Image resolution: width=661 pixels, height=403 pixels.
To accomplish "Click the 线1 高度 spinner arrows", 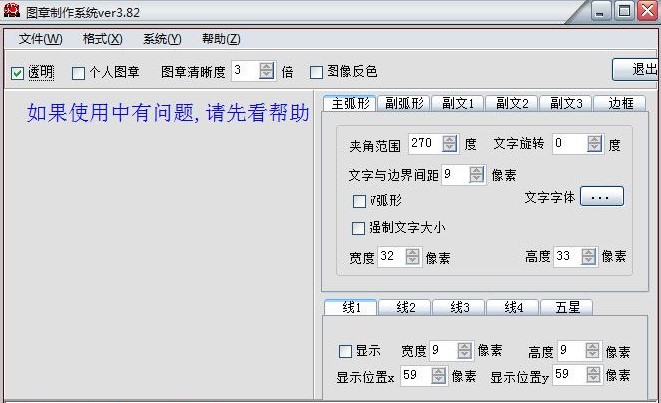I will pos(592,350).
